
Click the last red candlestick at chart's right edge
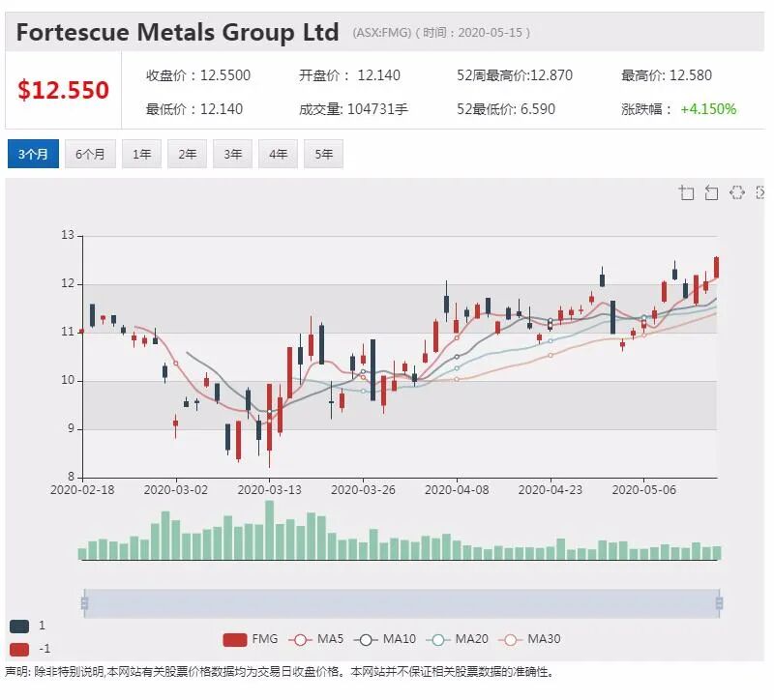tap(717, 268)
